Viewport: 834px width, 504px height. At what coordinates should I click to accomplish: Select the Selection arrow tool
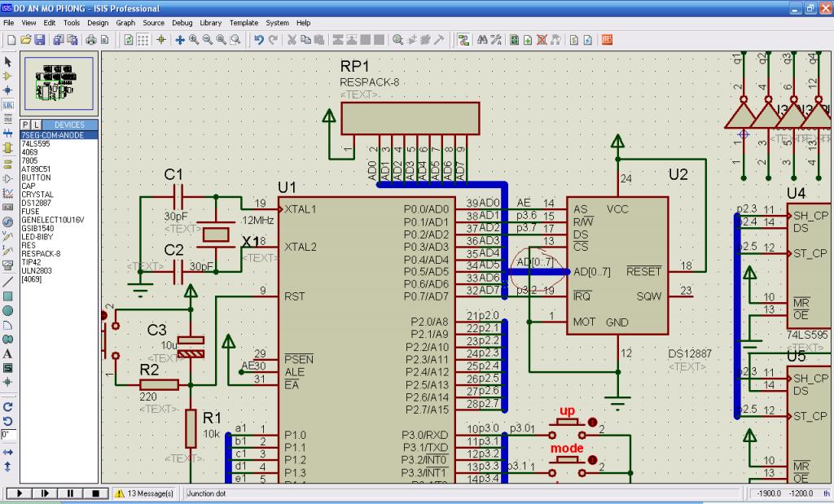(8, 62)
